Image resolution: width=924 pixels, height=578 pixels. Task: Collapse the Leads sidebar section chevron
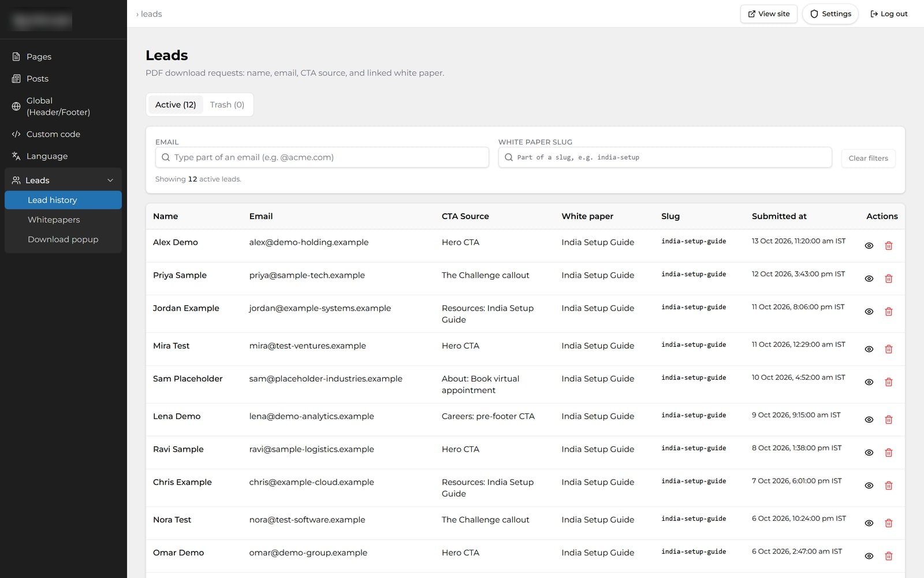point(110,180)
